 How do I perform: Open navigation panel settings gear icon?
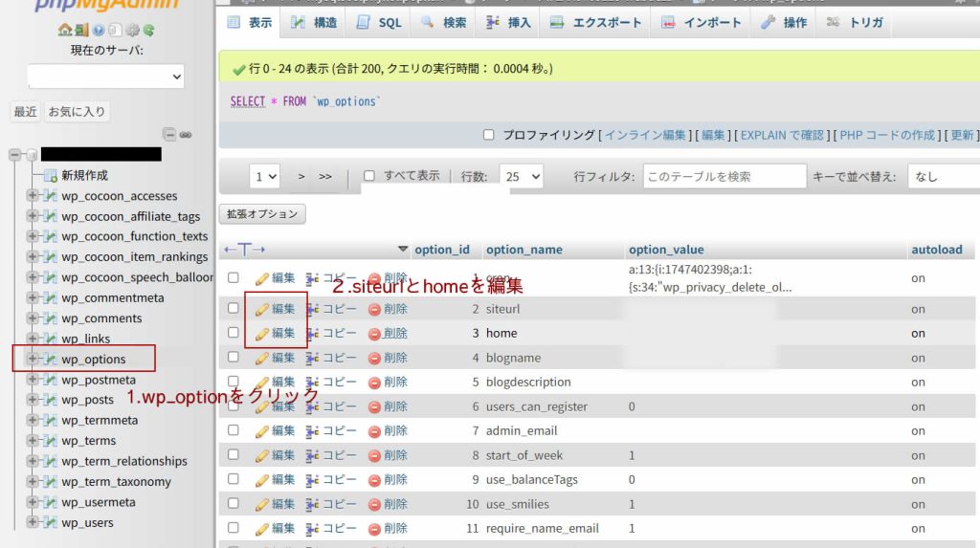coord(132,30)
